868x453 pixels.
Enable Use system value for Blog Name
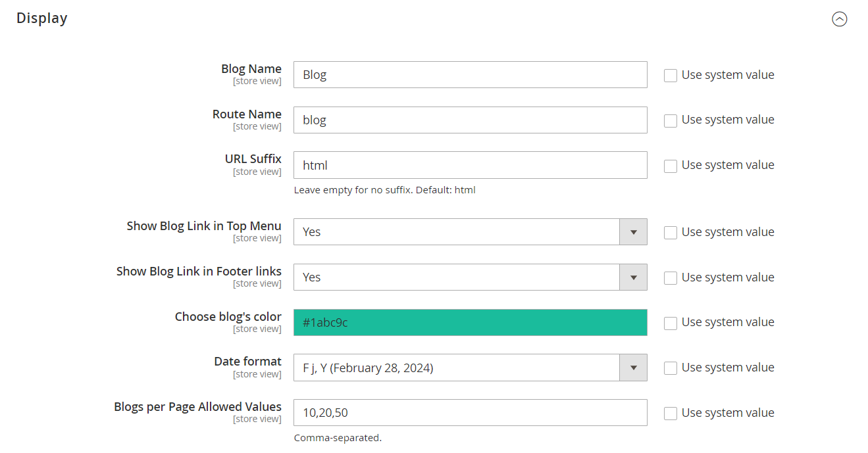tap(670, 76)
